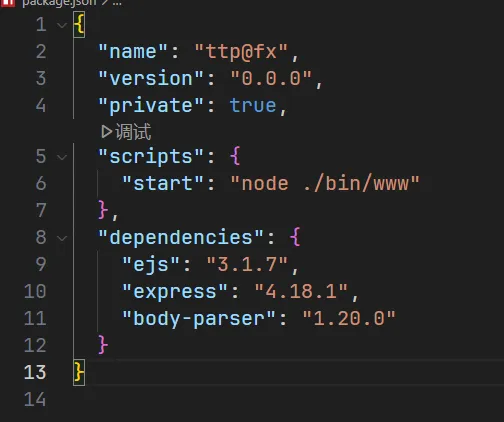
Task: Place cursor in "ttp@fx" name value
Action: pyautogui.click(x=241, y=52)
